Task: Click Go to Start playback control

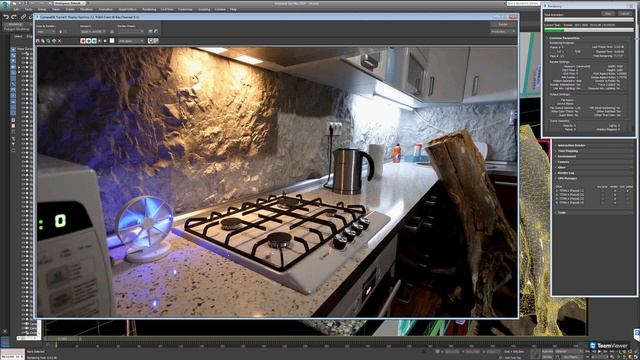Action: (587, 351)
